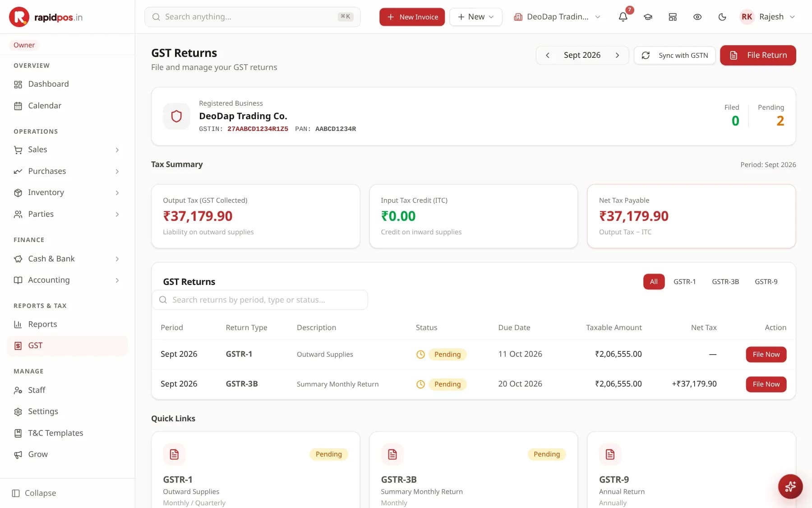Open the GSTR-9 quick link document icon
The width and height of the screenshot is (812, 508).
point(610,454)
